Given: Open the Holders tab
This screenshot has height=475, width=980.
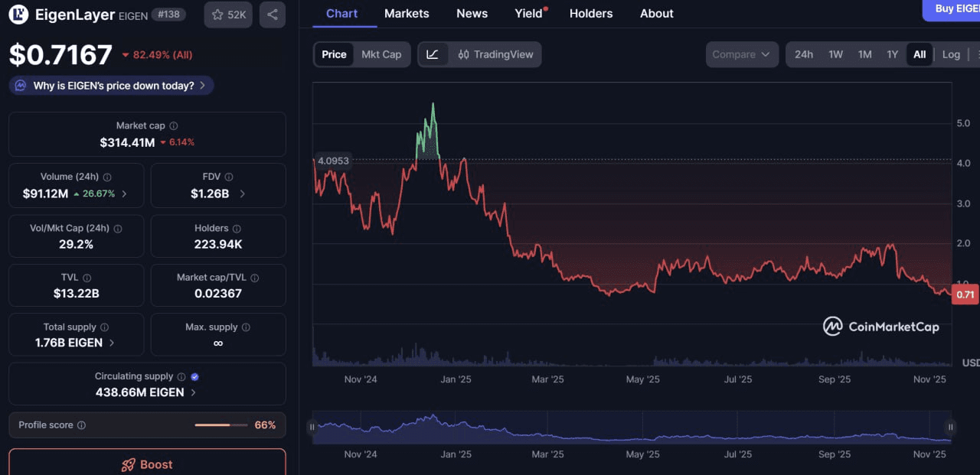Looking at the screenshot, I should (590, 13).
